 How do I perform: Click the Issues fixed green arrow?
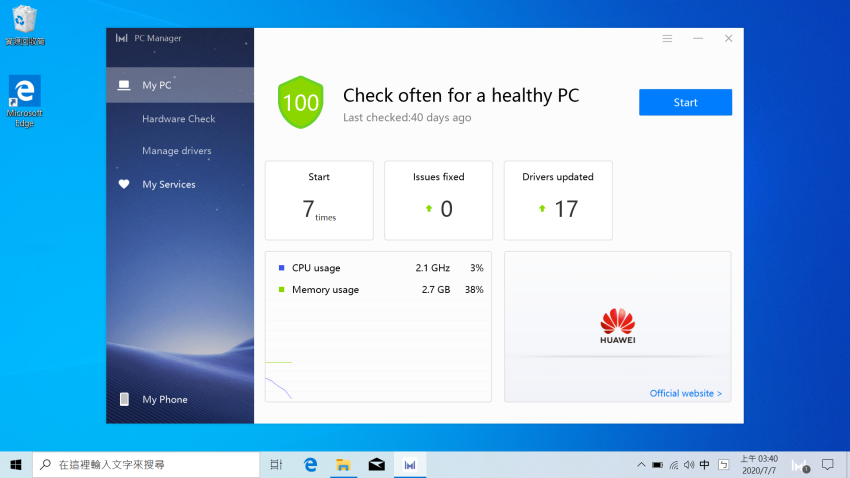point(429,208)
